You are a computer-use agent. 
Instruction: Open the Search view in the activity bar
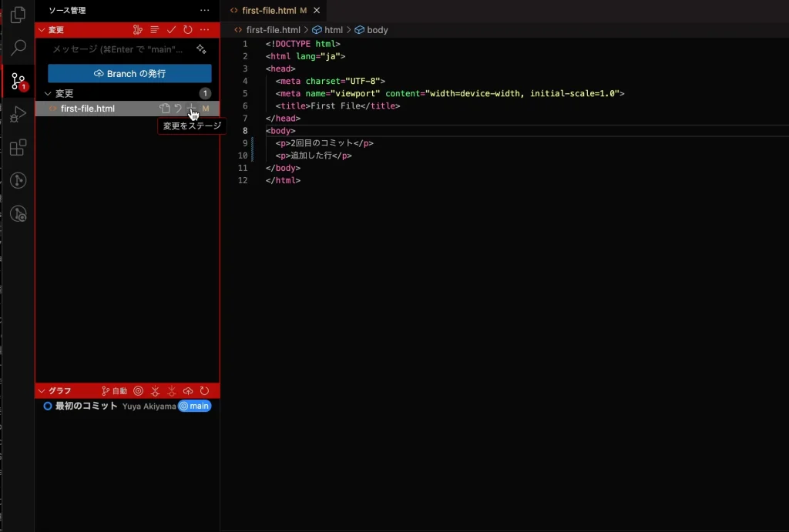[x=18, y=48]
